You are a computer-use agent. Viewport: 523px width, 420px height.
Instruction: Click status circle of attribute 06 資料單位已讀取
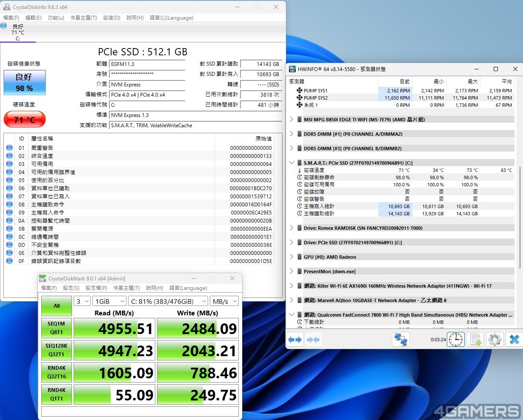(x=9, y=188)
